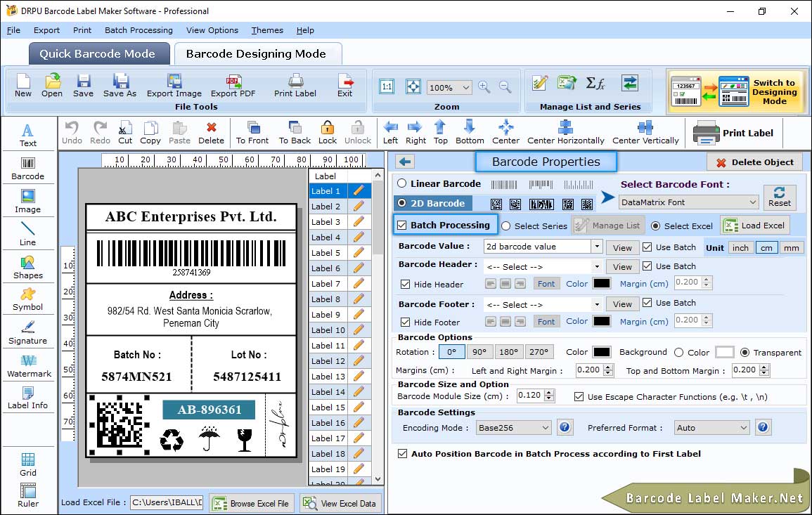
Task: Click the Export Image icon
Action: (x=174, y=86)
